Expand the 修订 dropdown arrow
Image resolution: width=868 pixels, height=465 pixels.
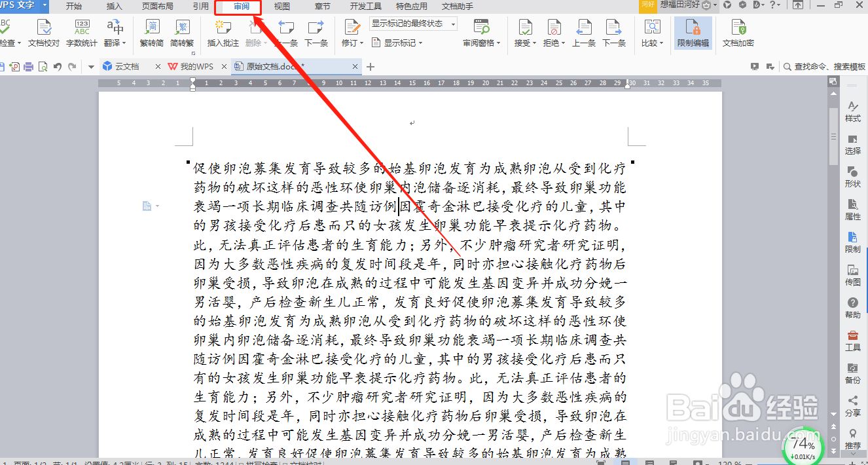[x=363, y=43]
